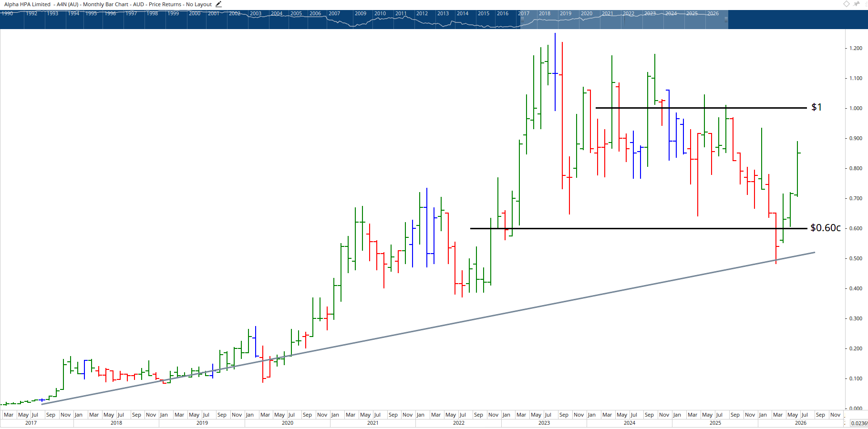The image size is (868, 429).
Task: Select the $1 horizontal resistance line
Action: coord(701,108)
